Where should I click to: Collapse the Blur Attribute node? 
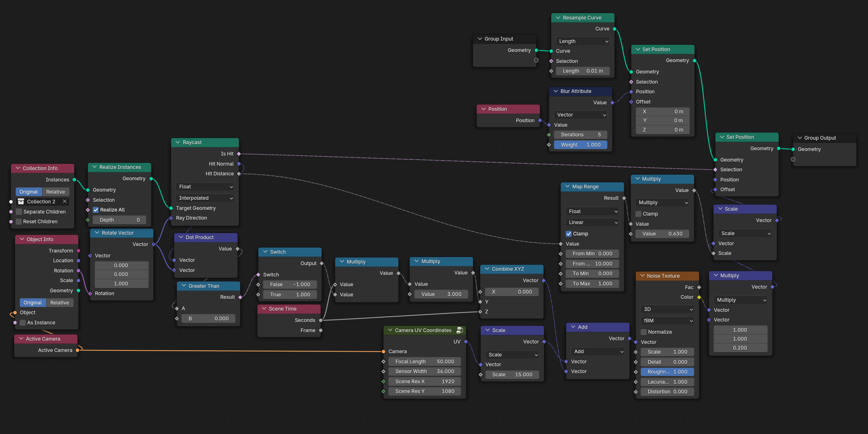coord(556,91)
